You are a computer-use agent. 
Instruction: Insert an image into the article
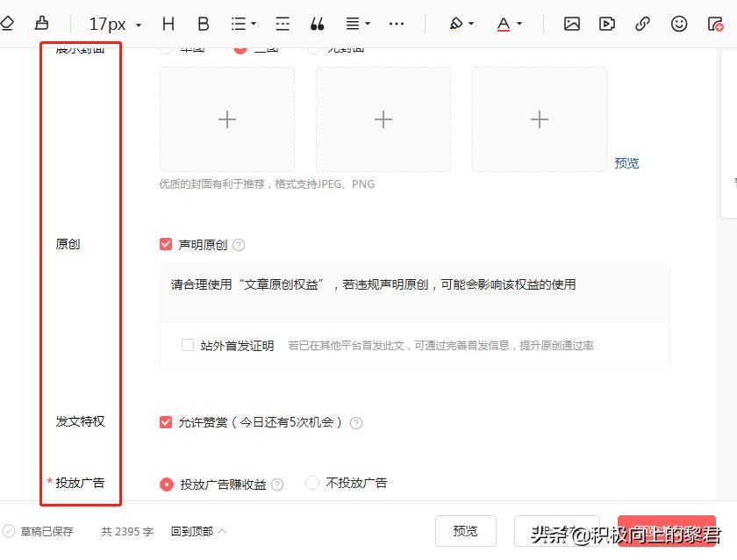point(571,24)
